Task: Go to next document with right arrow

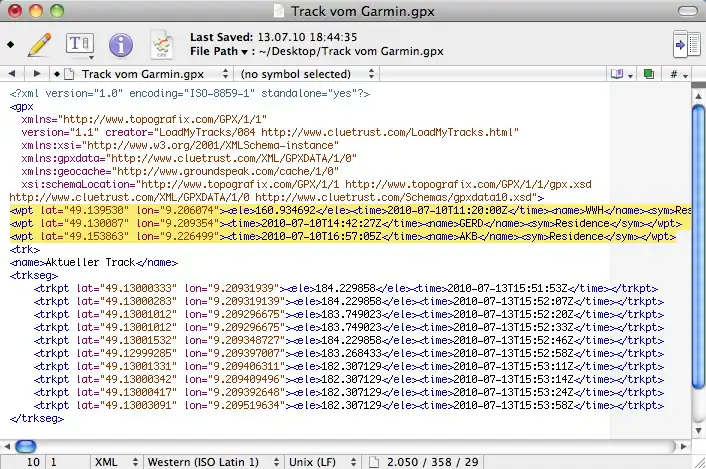Action: pyautogui.click(x=37, y=74)
